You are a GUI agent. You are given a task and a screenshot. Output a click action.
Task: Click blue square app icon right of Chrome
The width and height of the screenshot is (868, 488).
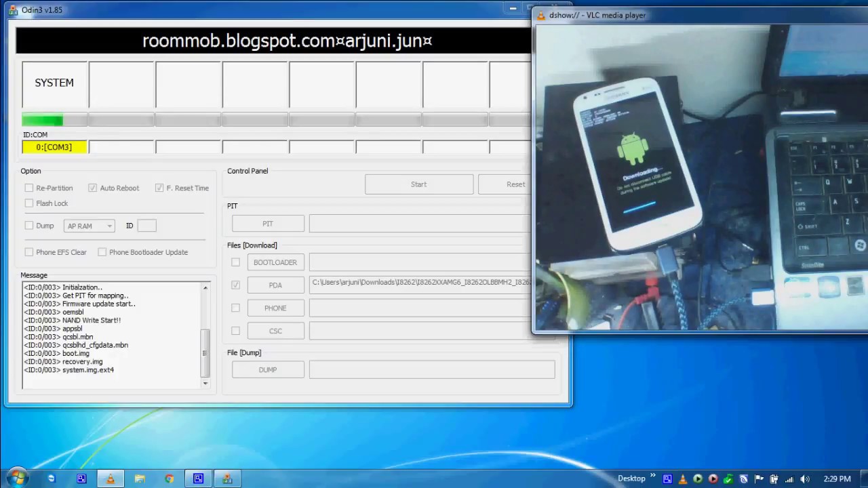[198, 479]
